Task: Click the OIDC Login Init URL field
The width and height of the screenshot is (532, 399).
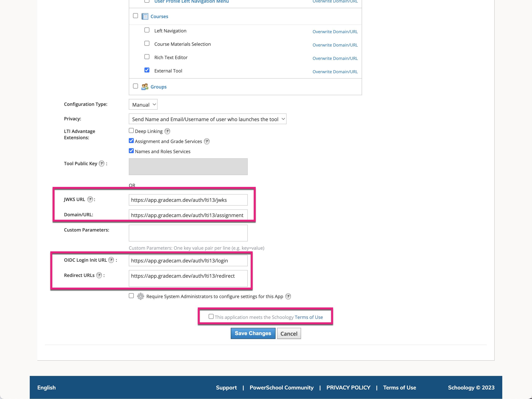Action: (x=188, y=261)
